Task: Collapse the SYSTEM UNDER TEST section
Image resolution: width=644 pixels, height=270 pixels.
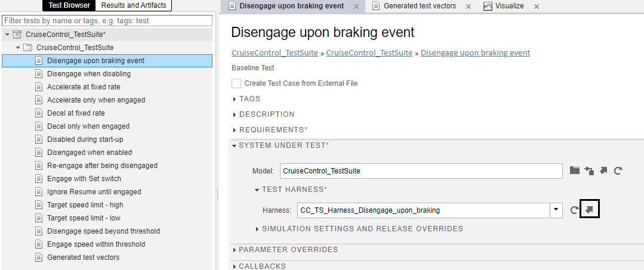Action: point(234,145)
